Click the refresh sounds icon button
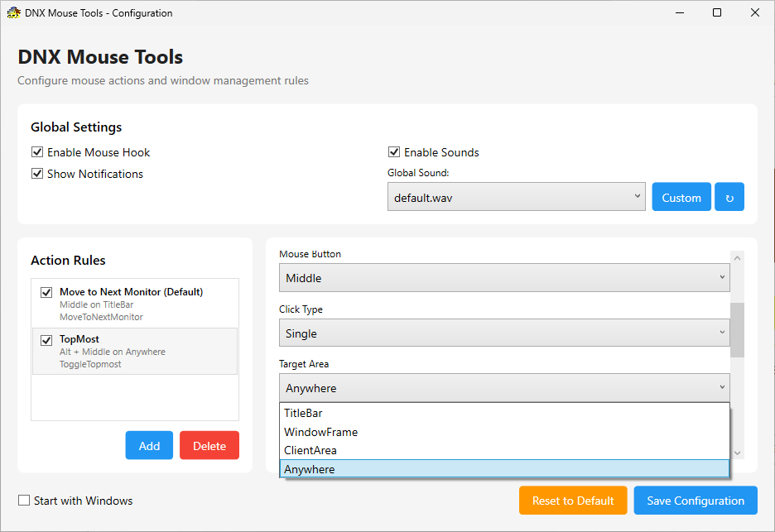Image resolution: width=775 pixels, height=532 pixels. point(729,197)
